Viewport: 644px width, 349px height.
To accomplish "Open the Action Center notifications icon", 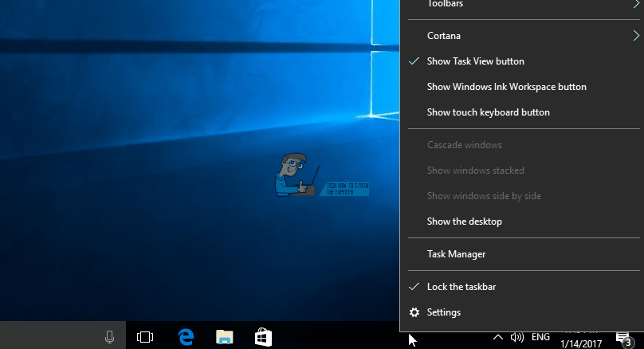I will [x=622, y=339].
